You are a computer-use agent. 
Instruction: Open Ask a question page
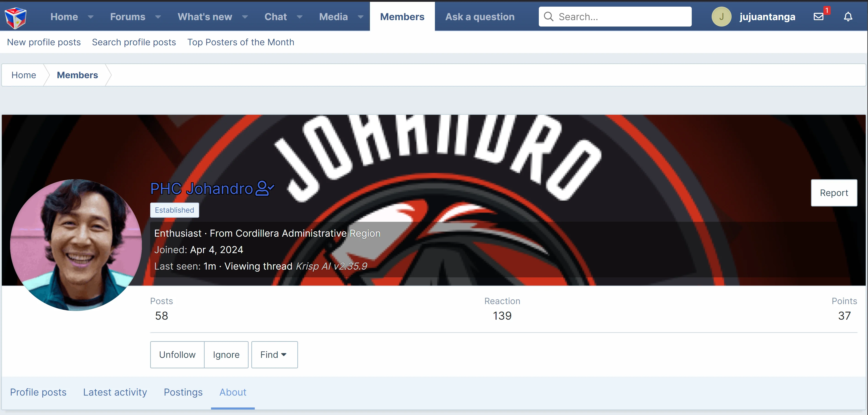[480, 16]
